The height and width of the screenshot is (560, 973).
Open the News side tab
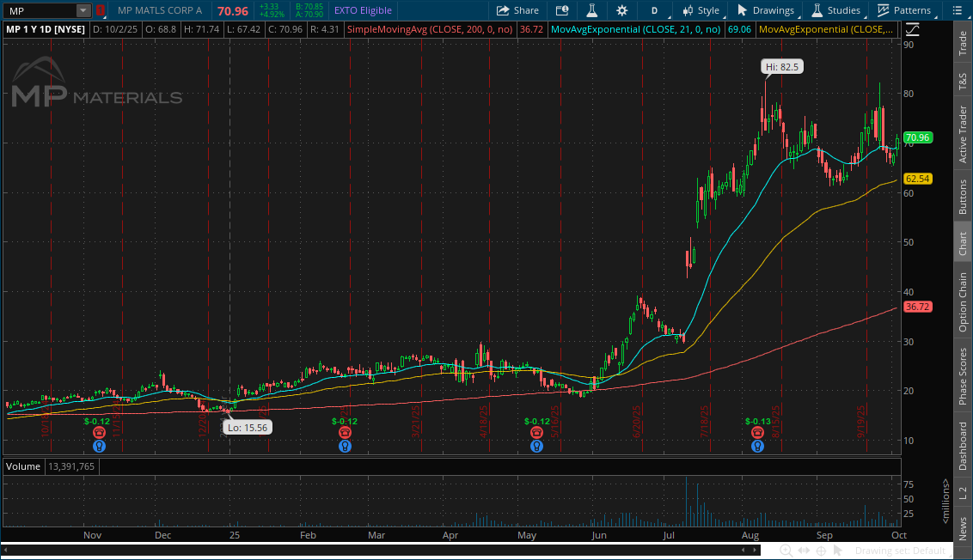[x=963, y=527]
